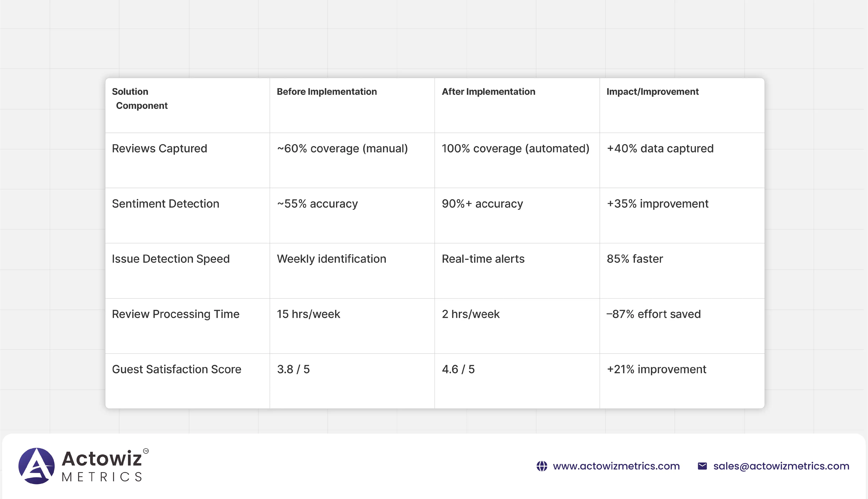The image size is (868, 499).
Task: Click the Actowiz Metrics logo emblem
Action: (36, 466)
